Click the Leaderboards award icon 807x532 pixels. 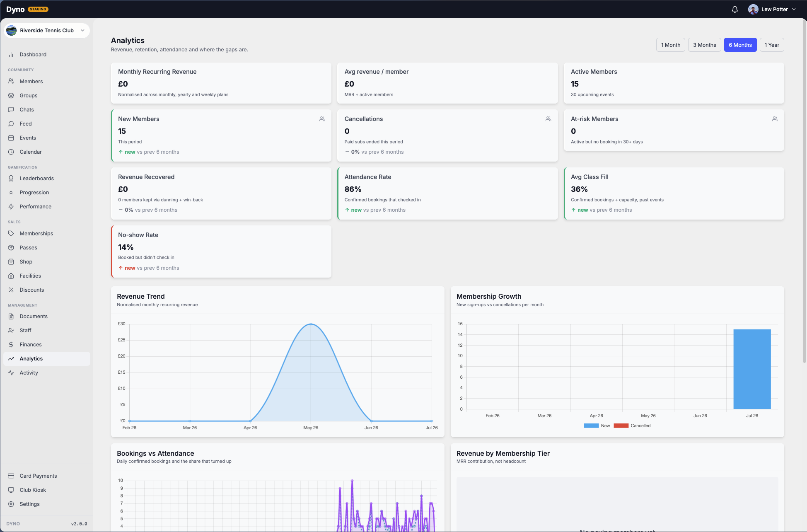tap(11, 179)
